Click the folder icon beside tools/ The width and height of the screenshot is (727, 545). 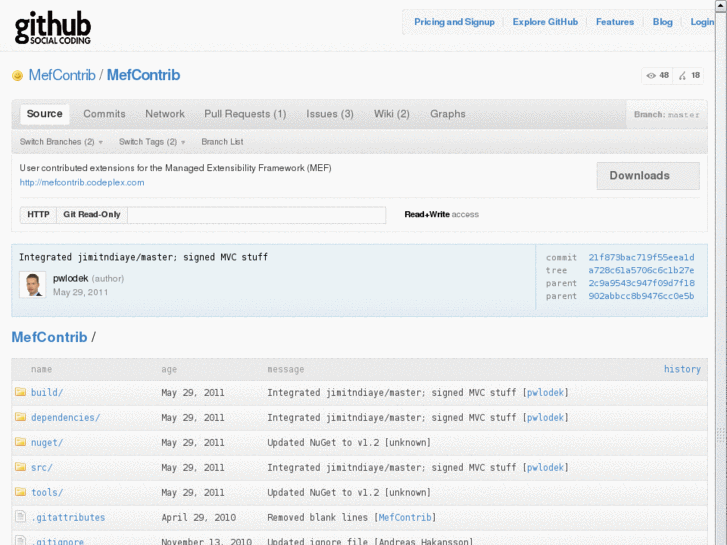[x=20, y=492]
